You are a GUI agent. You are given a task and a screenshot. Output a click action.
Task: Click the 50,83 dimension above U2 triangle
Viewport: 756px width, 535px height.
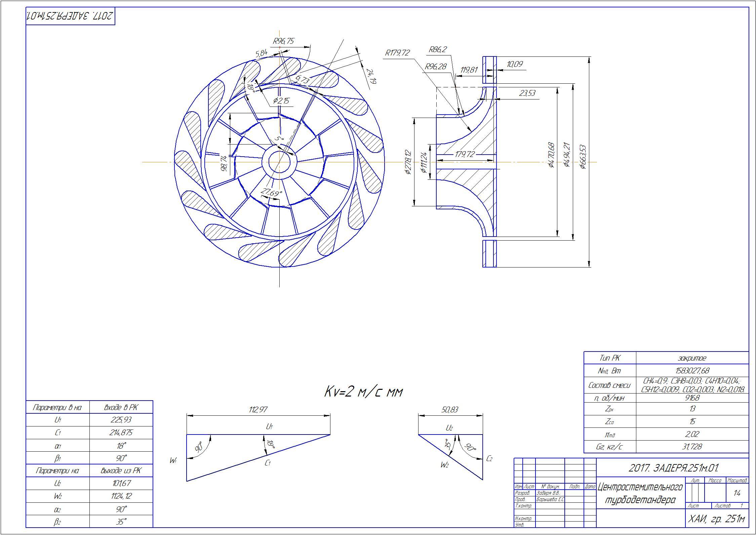click(x=449, y=409)
